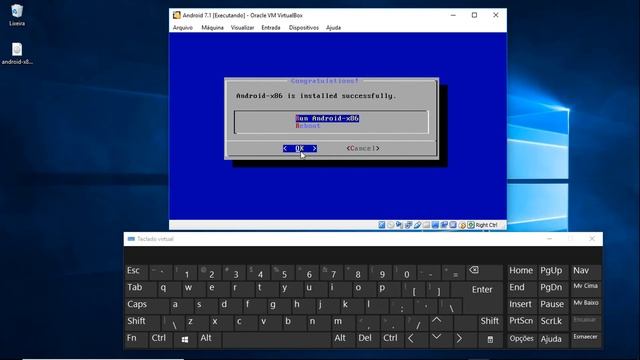Tap the Tab key
640x360 pixels.
click(140, 288)
